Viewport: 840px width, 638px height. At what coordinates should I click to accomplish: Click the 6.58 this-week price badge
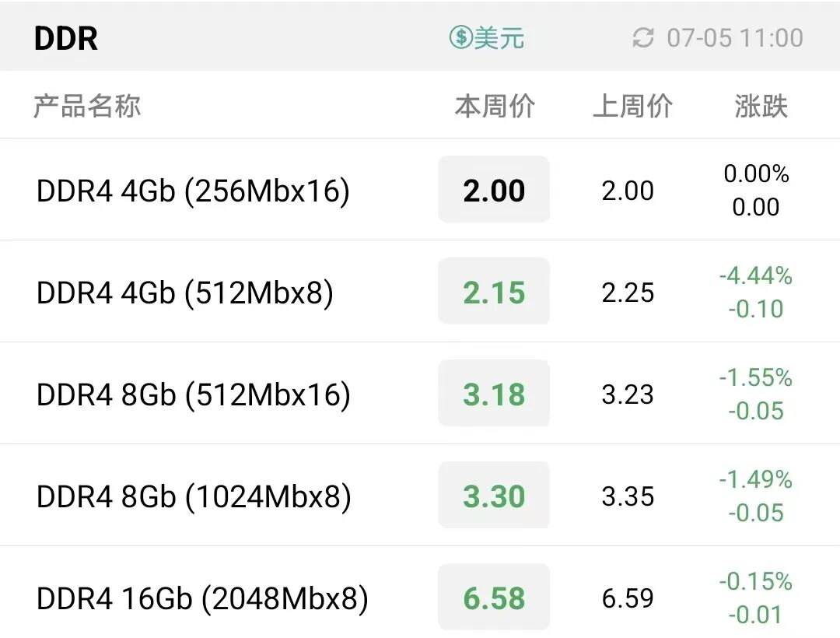click(x=494, y=598)
